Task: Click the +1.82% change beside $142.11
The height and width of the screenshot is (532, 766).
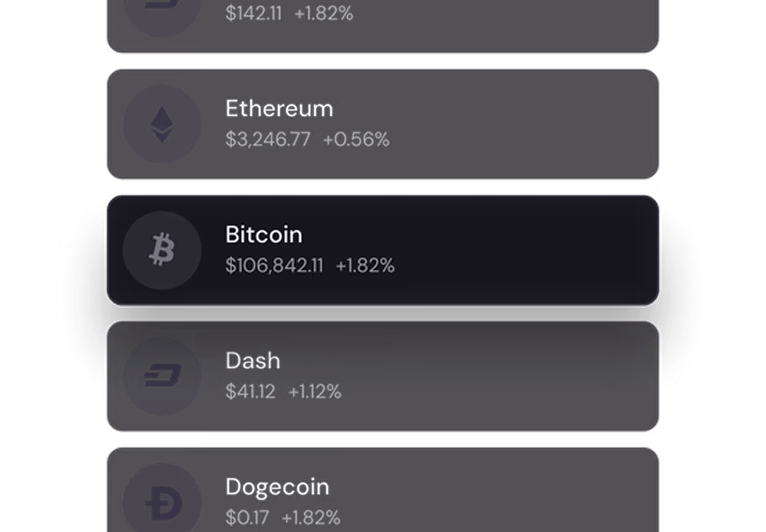Action: [324, 13]
